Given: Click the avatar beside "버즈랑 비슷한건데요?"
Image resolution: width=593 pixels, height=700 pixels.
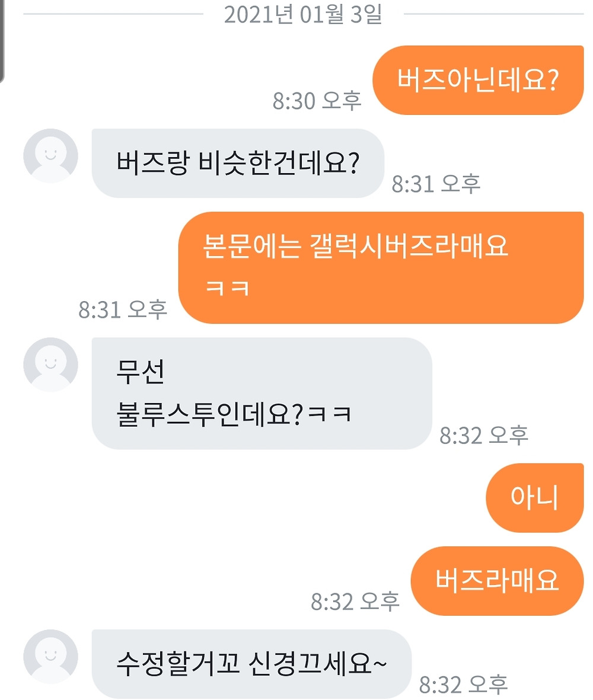Looking at the screenshot, I should click(50, 156).
